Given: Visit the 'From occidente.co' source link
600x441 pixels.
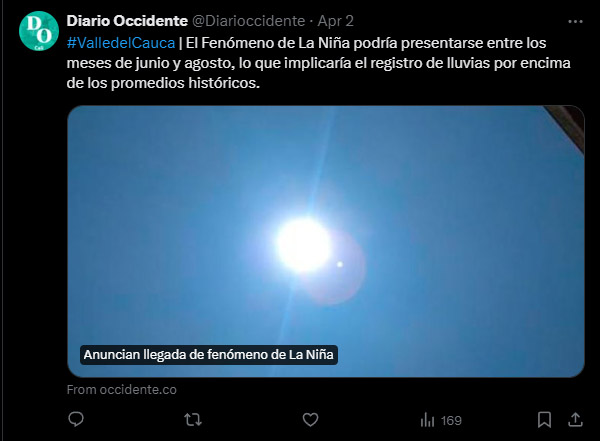Looking at the screenshot, I should pos(122,390).
